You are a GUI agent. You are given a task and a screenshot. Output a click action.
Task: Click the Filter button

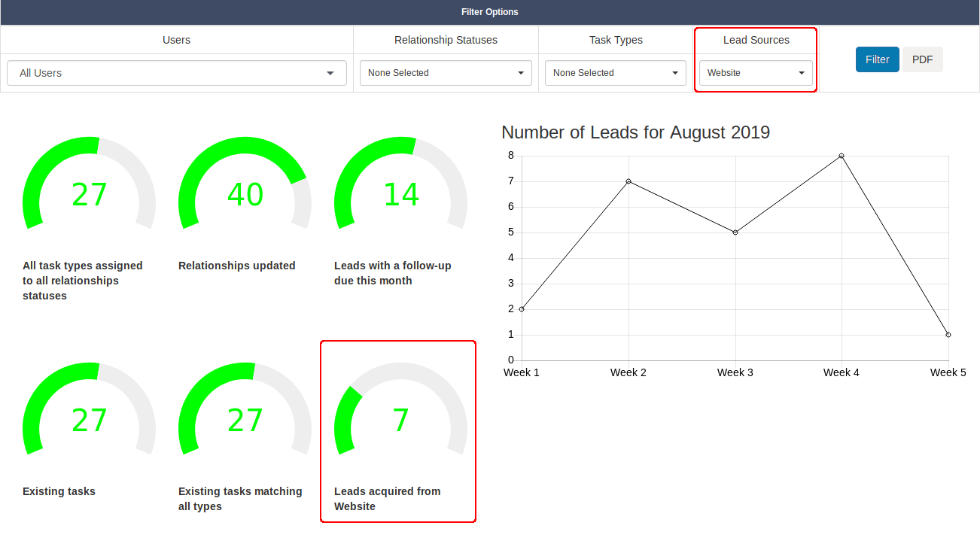877,59
